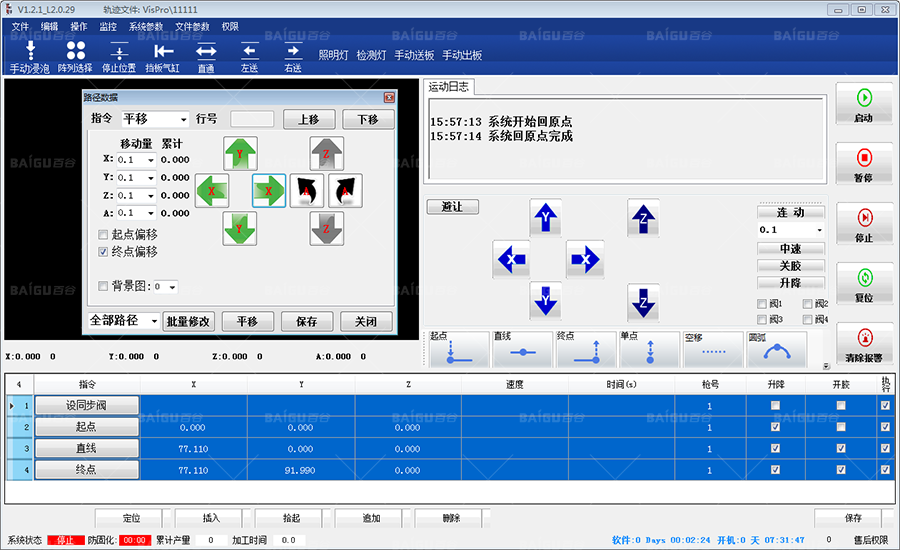Open the 阵列选择 array selection tool
900x550 pixels.
click(x=75, y=57)
